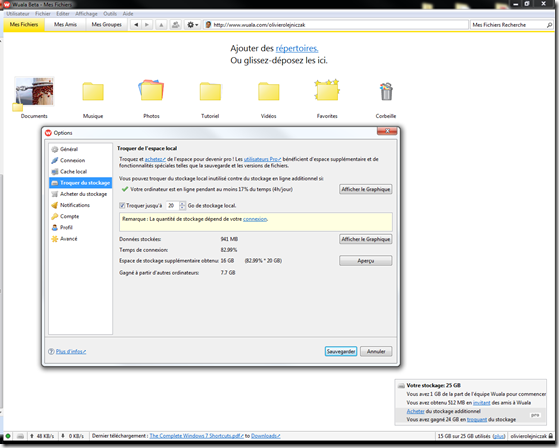
Task: Click the 'Acheter' link in storage panel
Action: coord(415,411)
